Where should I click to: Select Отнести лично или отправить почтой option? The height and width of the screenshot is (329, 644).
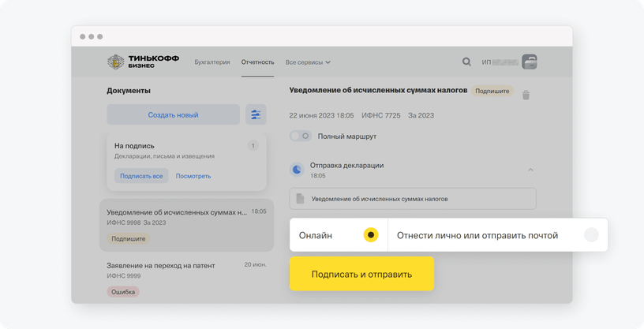click(591, 235)
